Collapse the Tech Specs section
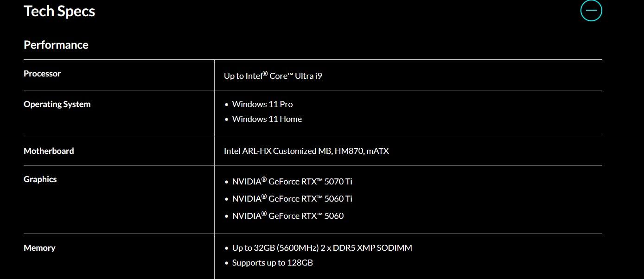 [x=591, y=10]
